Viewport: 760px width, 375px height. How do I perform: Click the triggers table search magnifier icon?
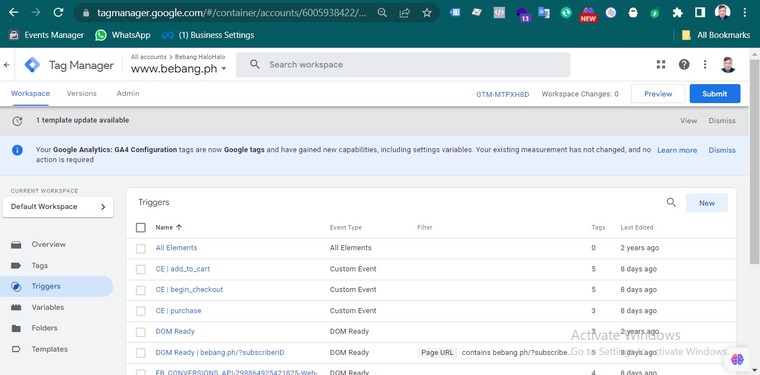click(671, 203)
